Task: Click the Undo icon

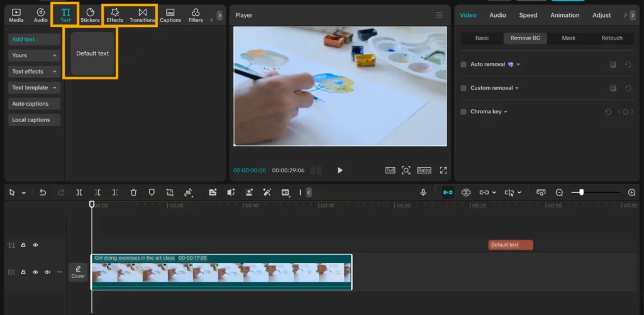Action: [43, 192]
